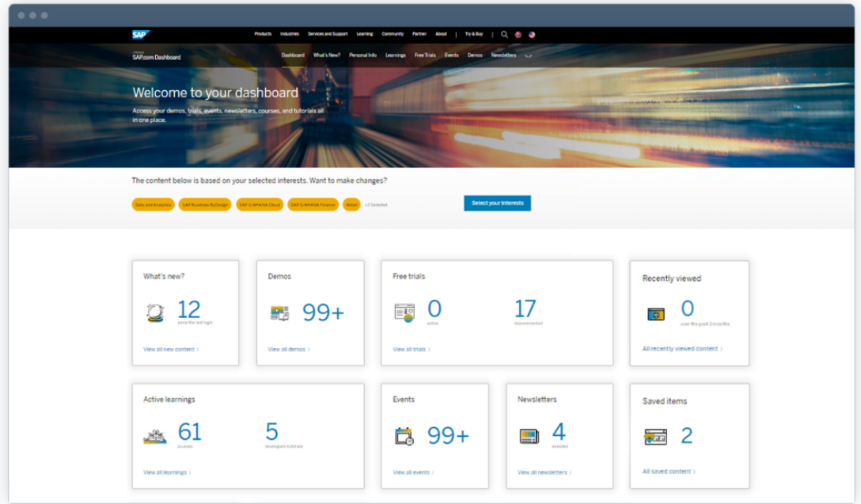Open View all newsletters link
The height and width of the screenshot is (504, 861).
point(544,472)
